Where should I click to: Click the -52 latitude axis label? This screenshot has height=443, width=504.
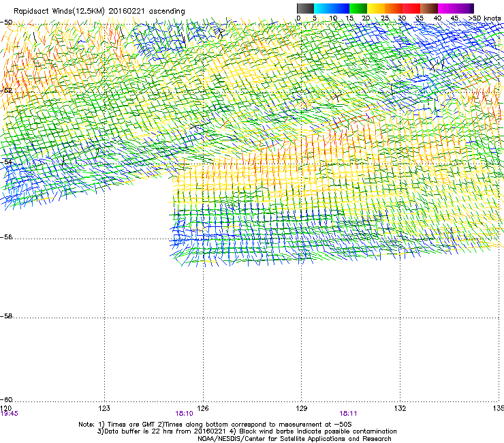pyautogui.click(x=6, y=91)
